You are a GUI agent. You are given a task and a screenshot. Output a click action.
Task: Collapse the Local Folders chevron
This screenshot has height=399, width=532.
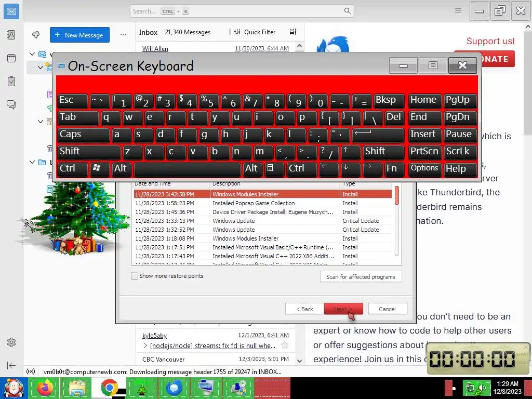[32, 162]
